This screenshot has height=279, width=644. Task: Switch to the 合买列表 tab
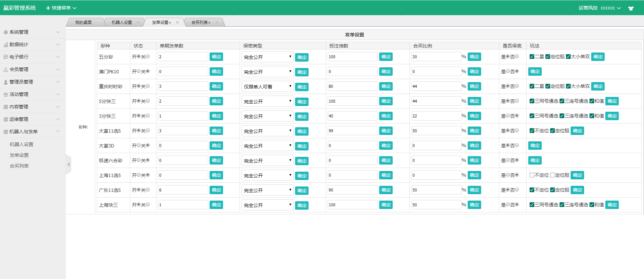(201, 23)
